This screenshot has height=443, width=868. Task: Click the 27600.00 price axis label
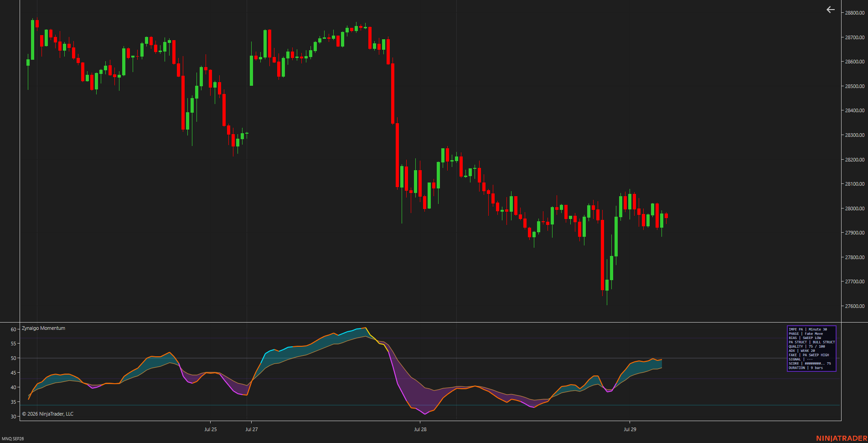[x=855, y=306]
